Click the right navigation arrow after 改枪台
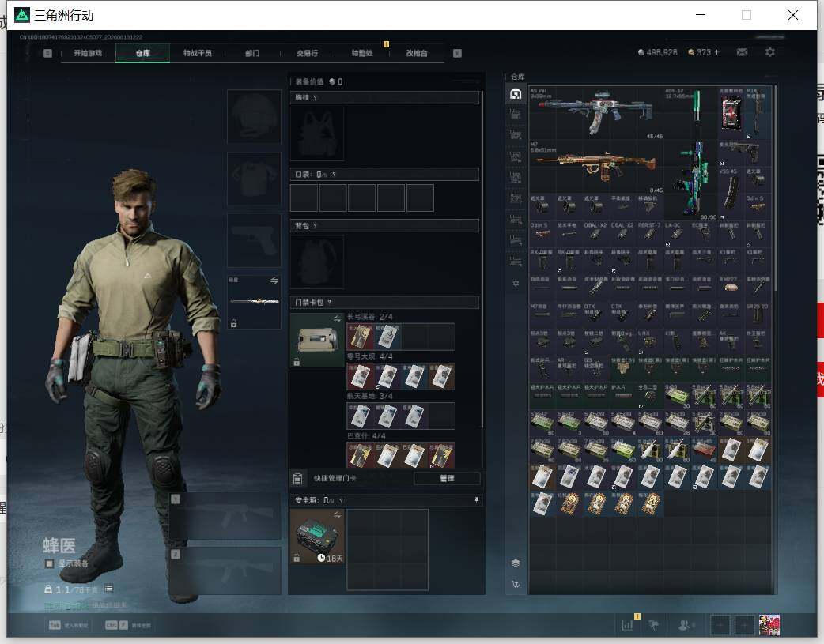Screen dimensions: 824x644 457,53
